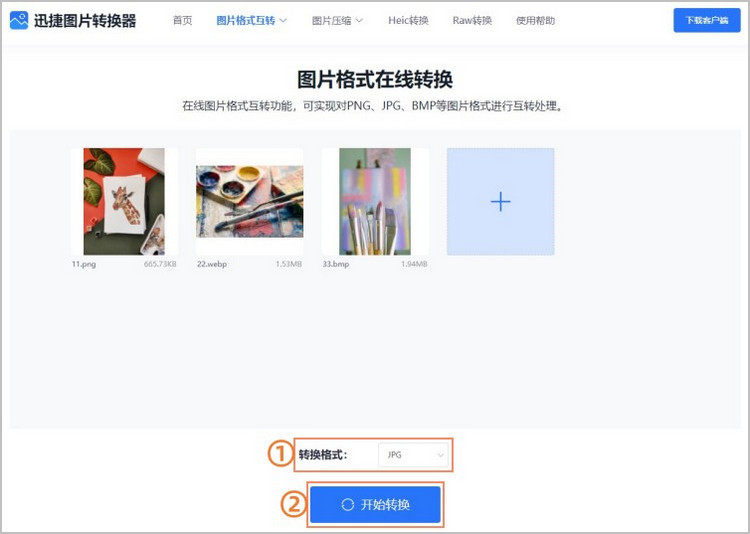Screen dimensions: 750x534
Task: Expand the chevron beside 图片压缩
Action: tap(359, 21)
